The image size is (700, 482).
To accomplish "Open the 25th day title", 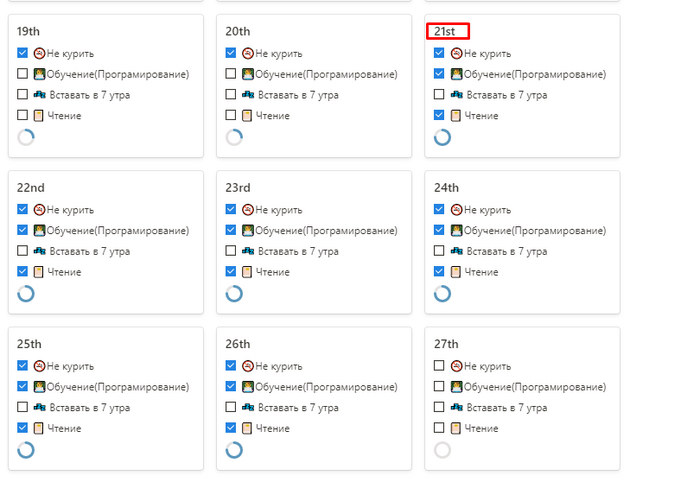I will (31, 344).
